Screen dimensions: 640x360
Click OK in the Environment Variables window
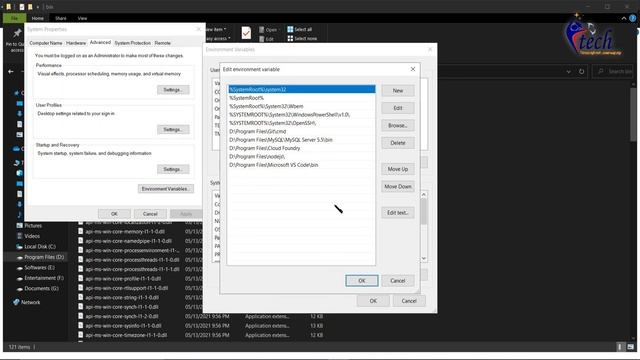click(373, 301)
